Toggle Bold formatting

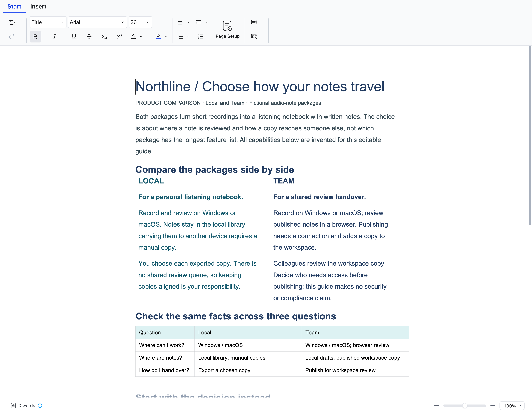[x=35, y=37]
